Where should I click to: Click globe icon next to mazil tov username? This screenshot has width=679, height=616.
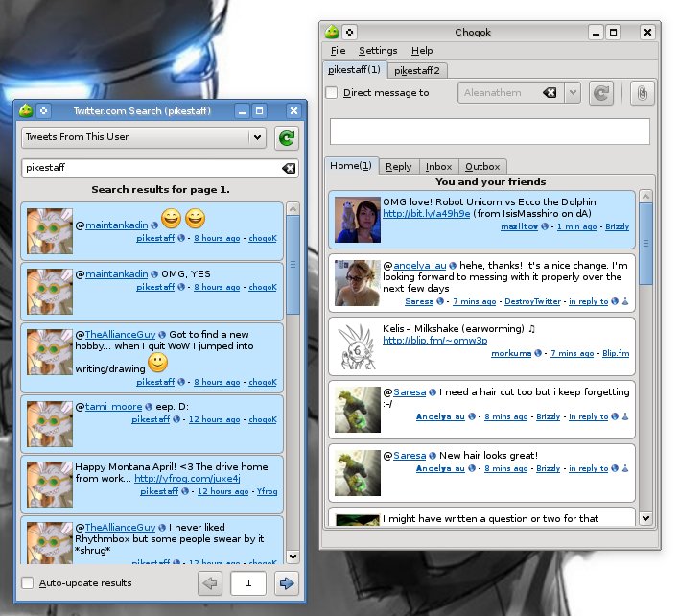click(x=545, y=226)
